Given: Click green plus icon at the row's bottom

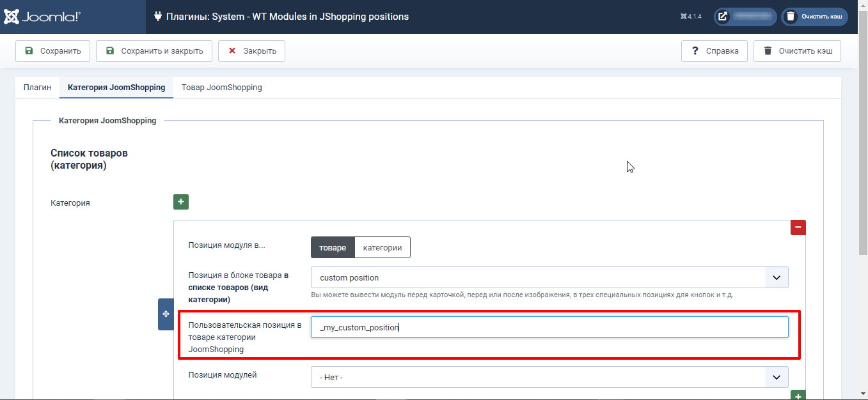Looking at the screenshot, I should point(798,396).
